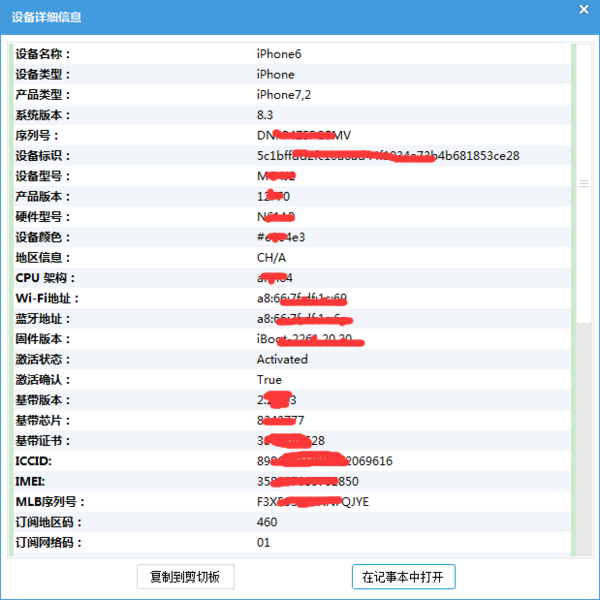Select the iPhone6 device name value
The height and width of the screenshot is (600, 600).
279,54
